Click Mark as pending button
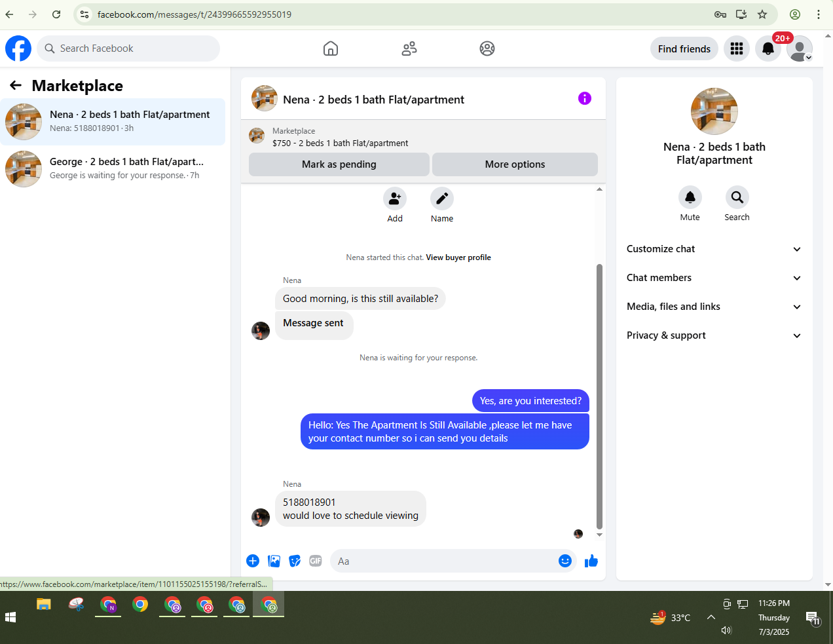 (339, 164)
